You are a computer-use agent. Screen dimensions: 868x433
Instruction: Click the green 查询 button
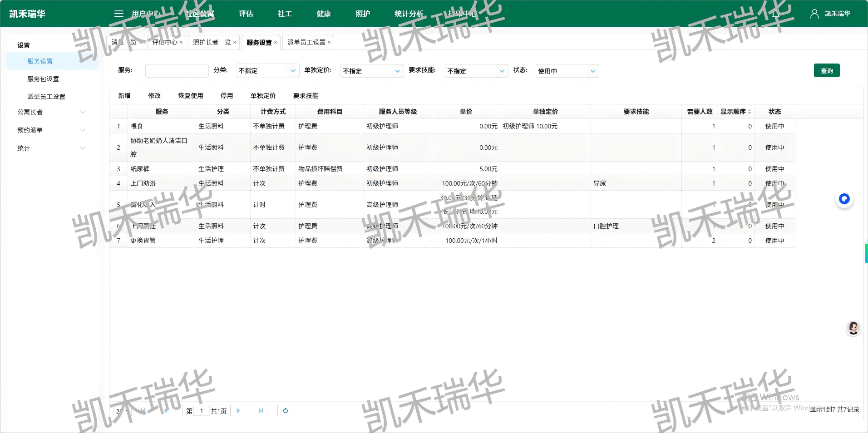click(826, 71)
